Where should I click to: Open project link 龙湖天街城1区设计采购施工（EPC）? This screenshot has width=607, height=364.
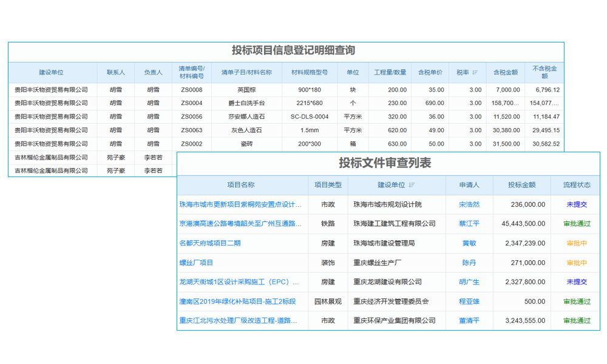(x=239, y=282)
